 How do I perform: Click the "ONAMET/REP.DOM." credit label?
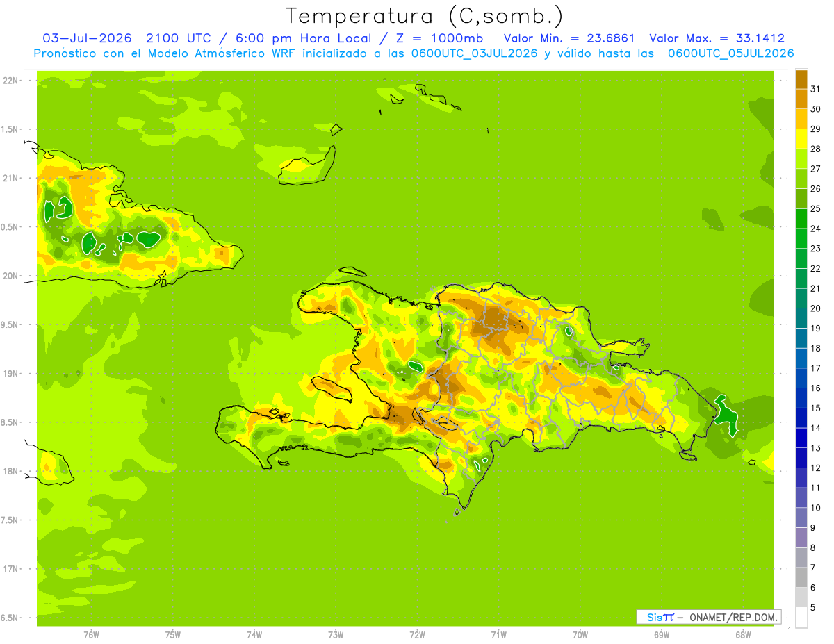coord(734,617)
